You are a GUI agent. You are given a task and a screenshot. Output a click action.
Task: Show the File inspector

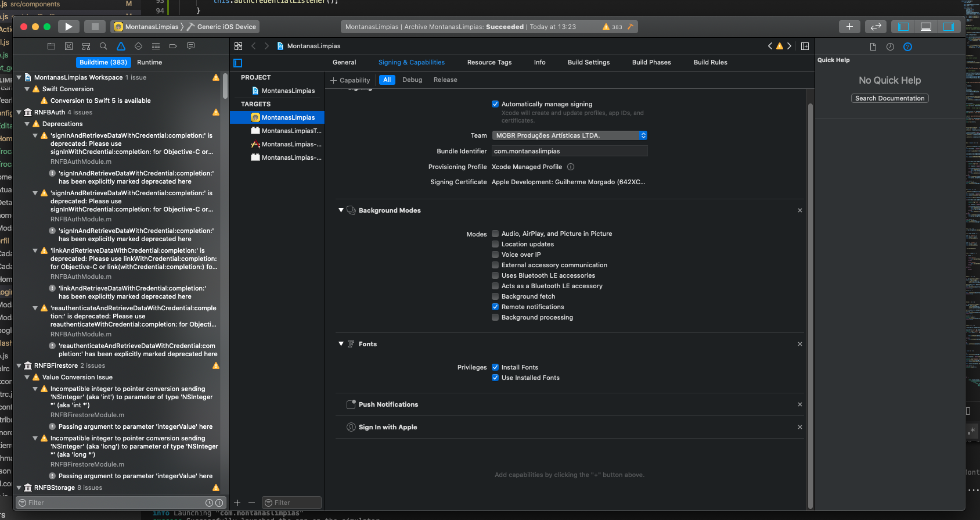click(873, 47)
